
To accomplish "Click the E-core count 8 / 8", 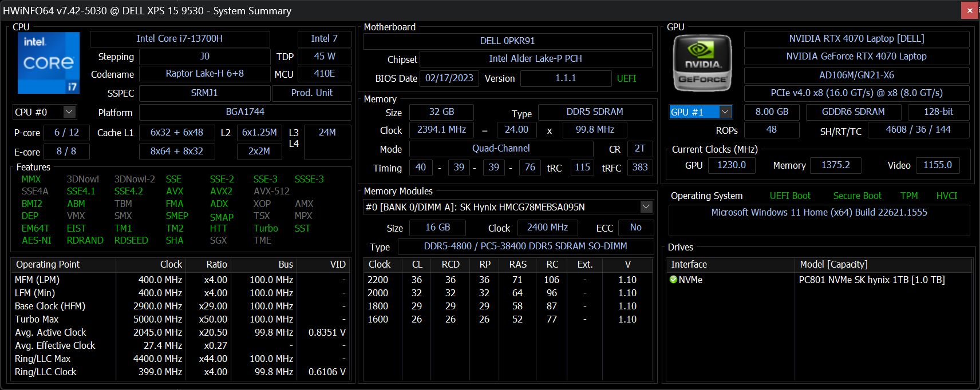I will [x=66, y=152].
